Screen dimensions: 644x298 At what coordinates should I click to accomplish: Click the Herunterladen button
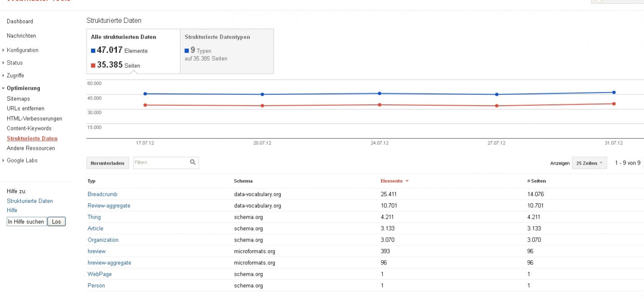coord(108,163)
